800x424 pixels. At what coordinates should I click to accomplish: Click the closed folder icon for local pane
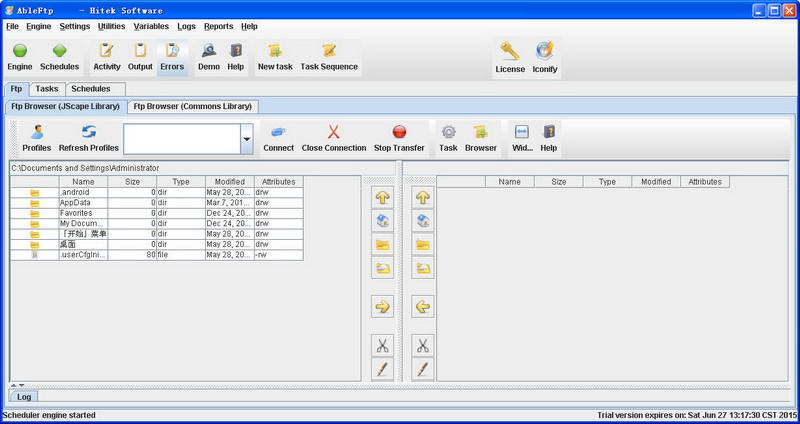(383, 244)
